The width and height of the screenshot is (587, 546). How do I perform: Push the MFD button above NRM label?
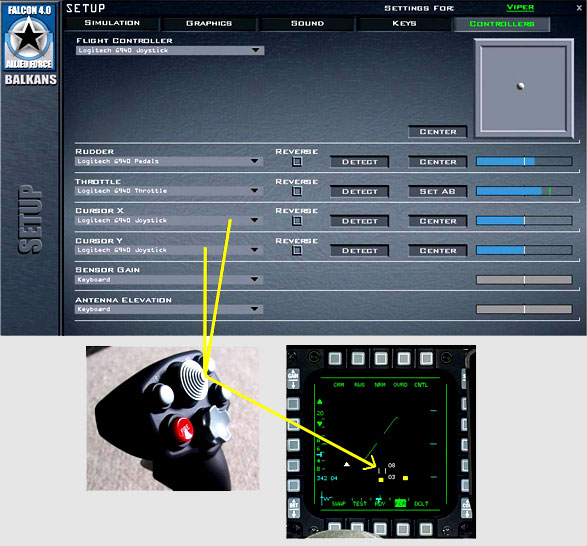(381, 358)
